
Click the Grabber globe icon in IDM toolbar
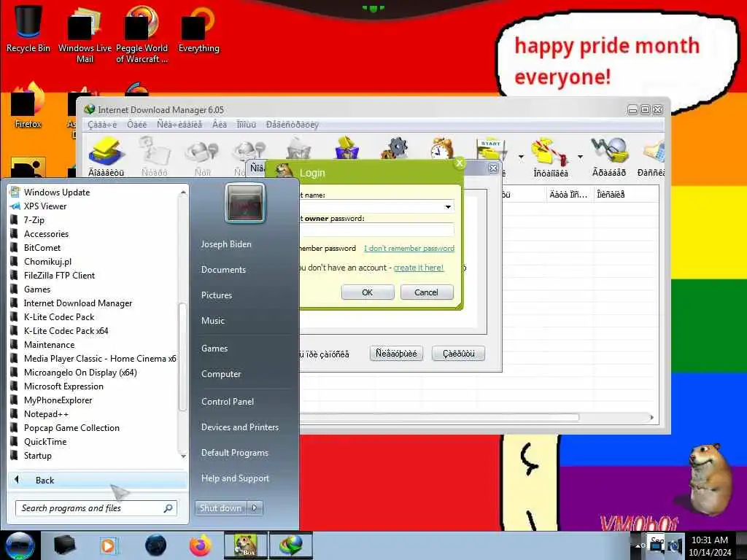609,150
